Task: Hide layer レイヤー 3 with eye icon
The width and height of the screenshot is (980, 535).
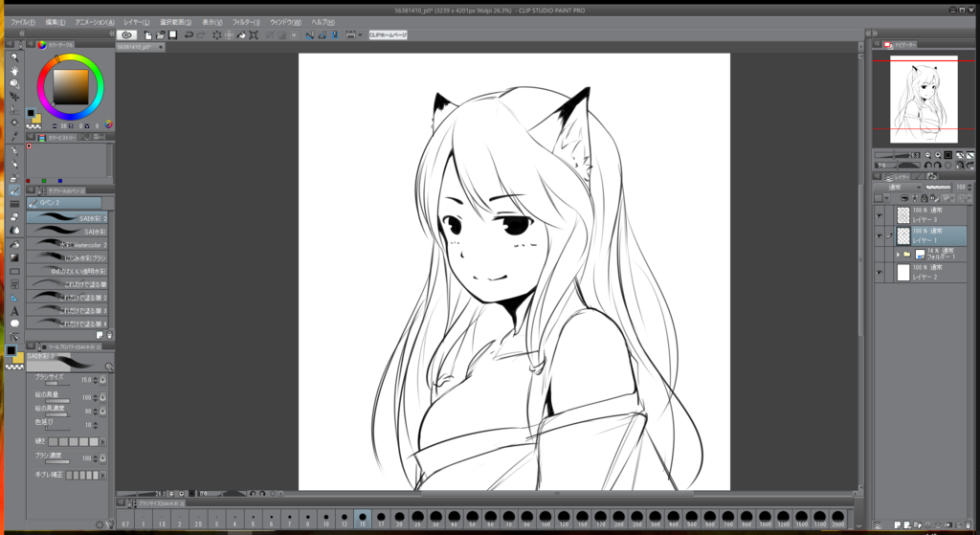Action: click(880, 215)
